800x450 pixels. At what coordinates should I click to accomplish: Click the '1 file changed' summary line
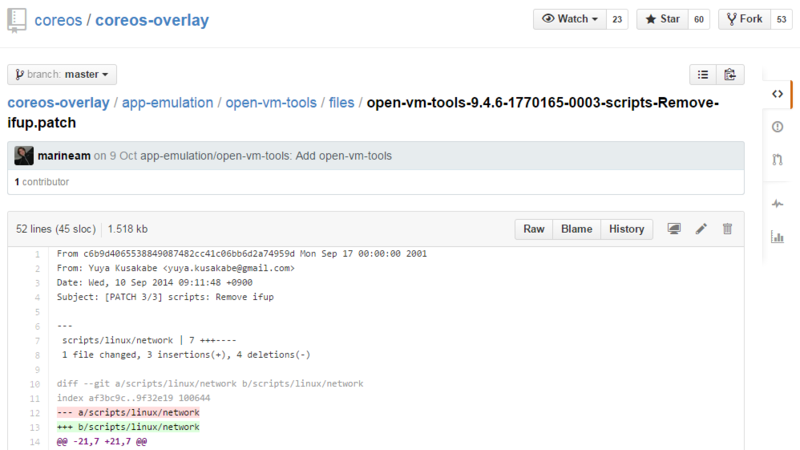click(186, 355)
